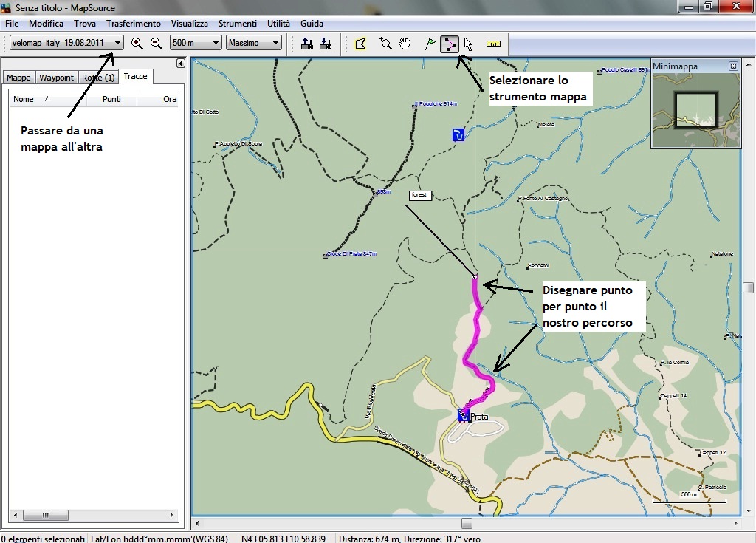The image size is (756, 543).
Task: Click the Seccatoi place label
Action: [x=538, y=266]
